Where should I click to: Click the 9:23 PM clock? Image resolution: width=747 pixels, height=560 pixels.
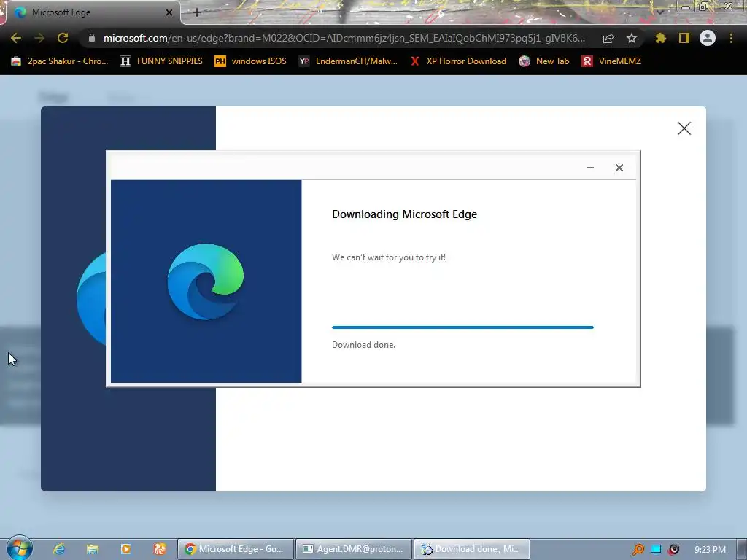pos(710,550)
